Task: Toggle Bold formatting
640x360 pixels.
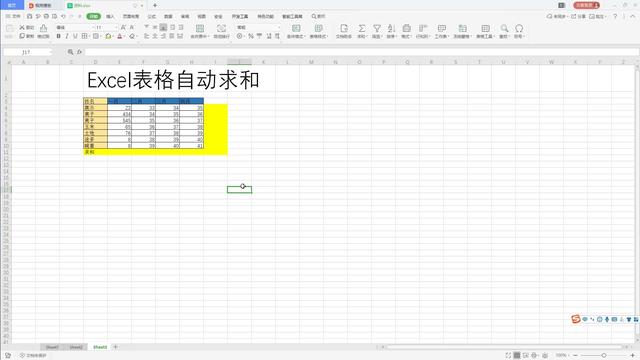Action: 58,36
